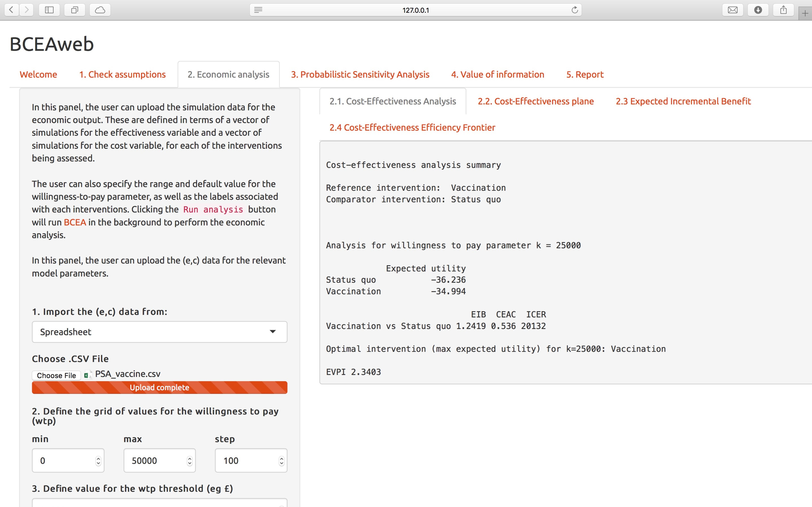Click the share icon in toolbar
Screen dimensions: 812x507
tap(783, 10)
